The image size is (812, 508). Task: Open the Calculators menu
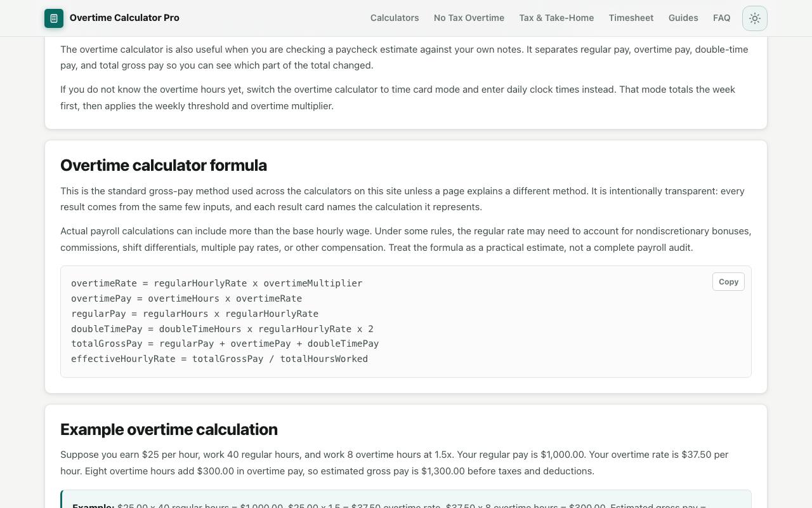click(395, 18)
